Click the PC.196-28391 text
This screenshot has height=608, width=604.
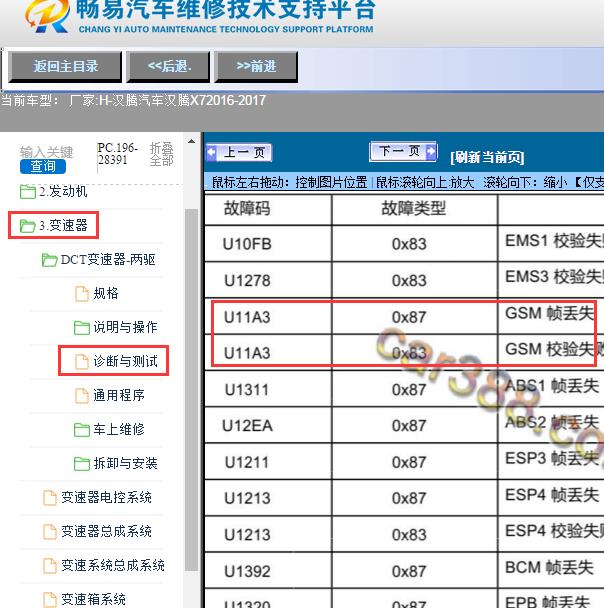(x=117, y=154)
